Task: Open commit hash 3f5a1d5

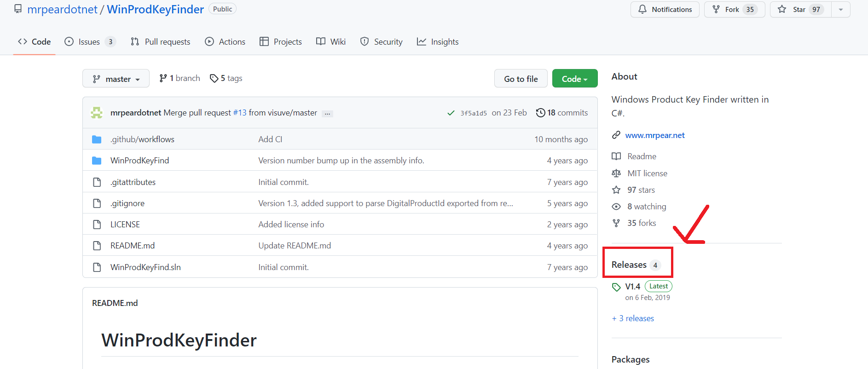Action: pos(474,113)
